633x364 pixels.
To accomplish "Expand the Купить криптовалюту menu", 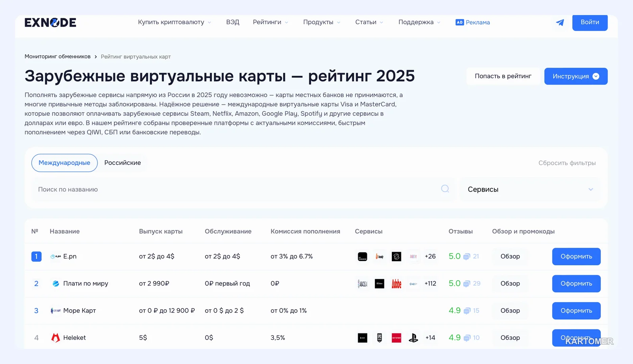I will 174,22.
